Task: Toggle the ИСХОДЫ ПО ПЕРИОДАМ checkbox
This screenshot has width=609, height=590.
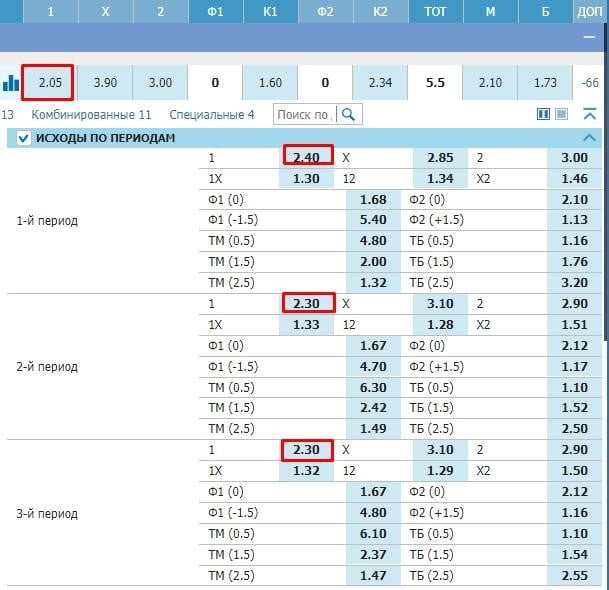Action: pos(24,138)
